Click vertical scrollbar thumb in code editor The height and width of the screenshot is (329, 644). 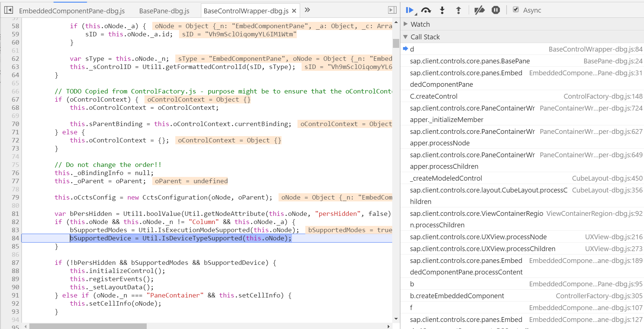click(396, 43)
